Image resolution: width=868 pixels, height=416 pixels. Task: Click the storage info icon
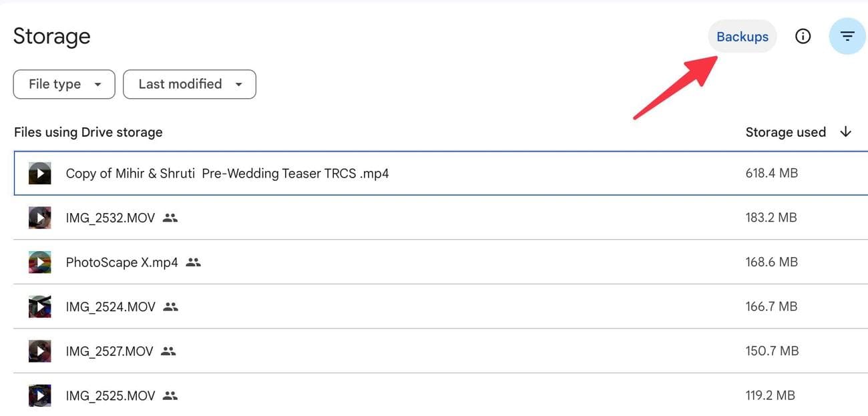[x=803, y=36]
